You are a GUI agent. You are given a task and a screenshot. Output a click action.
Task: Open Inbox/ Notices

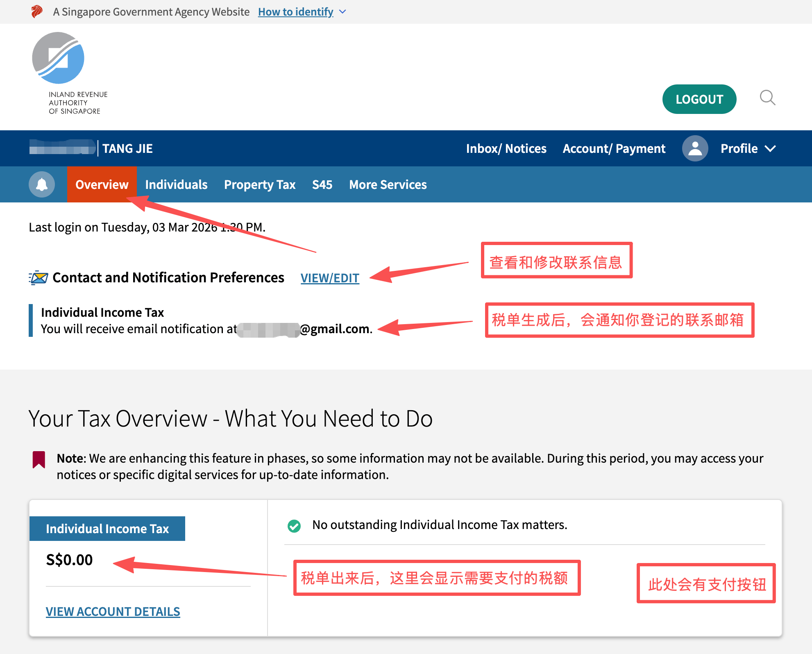pyautogui.click(x=506, y=148)
